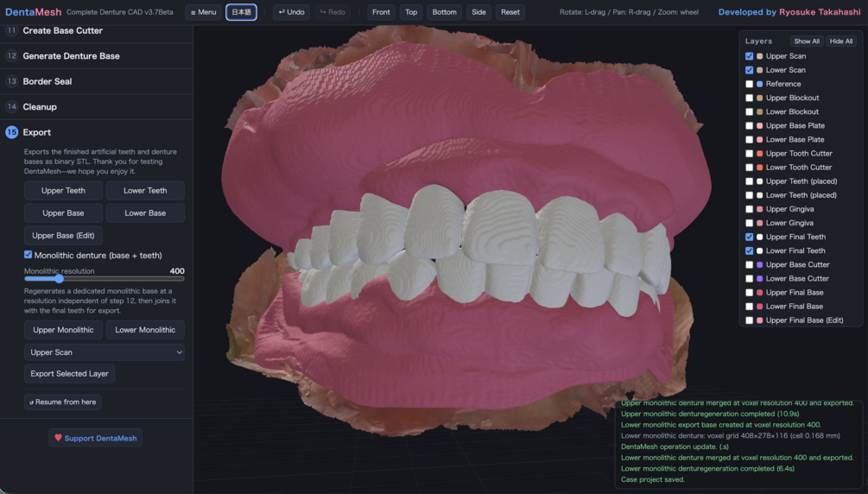The image size is (868, 494).
Task: Click Show All layers button
Action: click(x=807, y=41)
